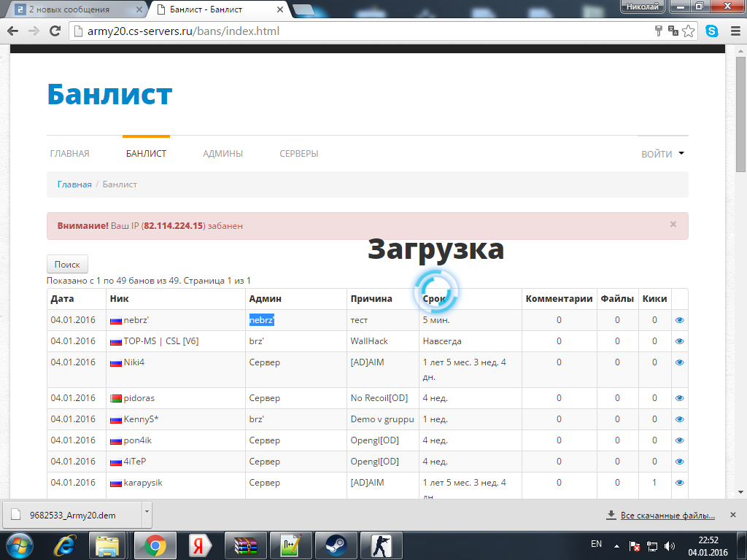Open the new tab button
This screenshot has height=560, width=747.
coord(303,9)
